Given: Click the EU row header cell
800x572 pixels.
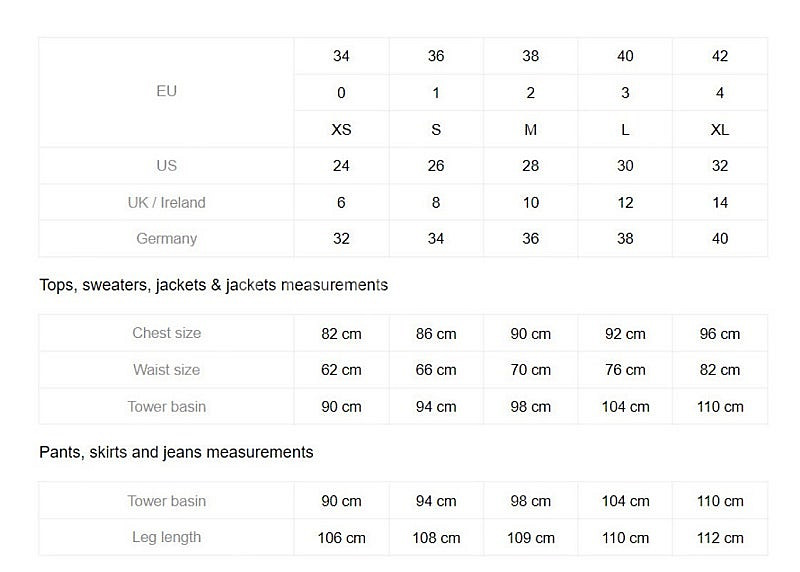Looking at the screenshot, I should click(x=166, y=92).
